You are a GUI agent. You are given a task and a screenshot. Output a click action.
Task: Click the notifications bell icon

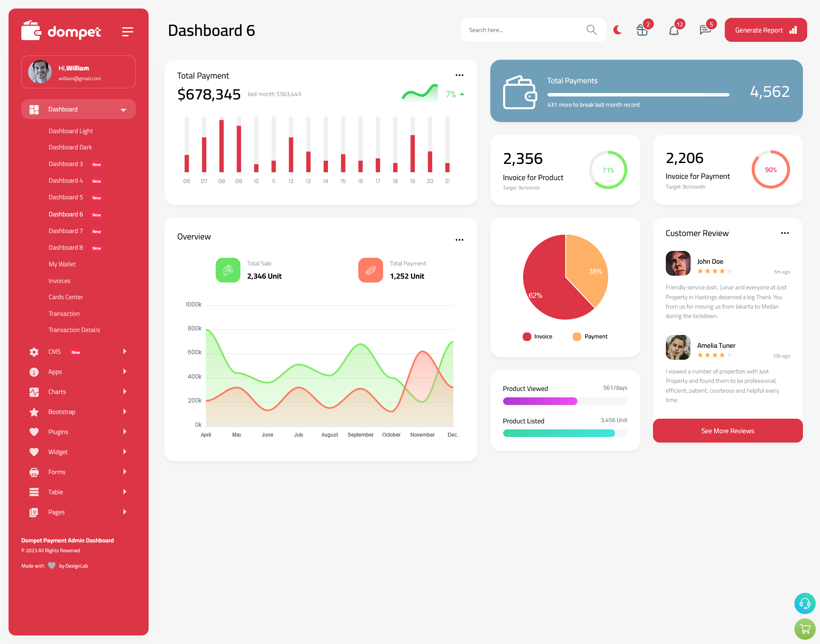point(674,30)
